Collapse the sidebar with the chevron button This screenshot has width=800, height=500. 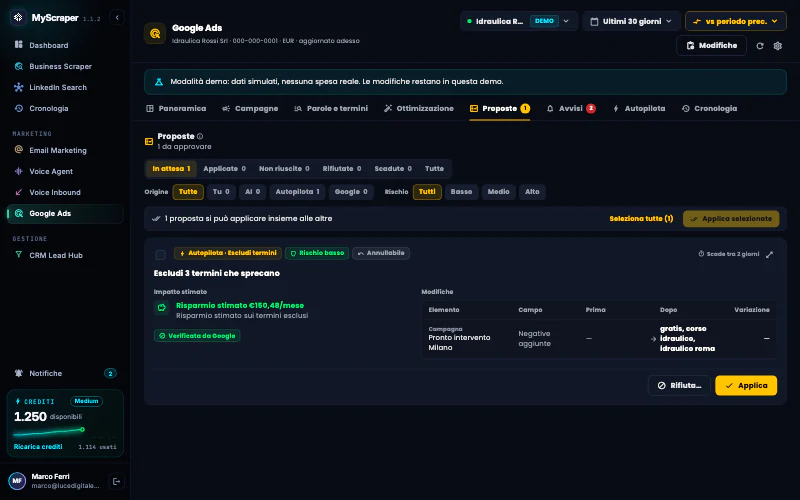point(117,17)
